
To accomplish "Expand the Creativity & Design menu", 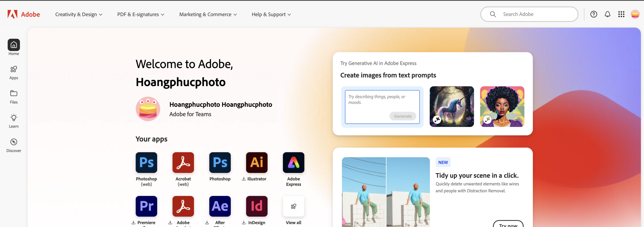I will [x=79, y=14].
